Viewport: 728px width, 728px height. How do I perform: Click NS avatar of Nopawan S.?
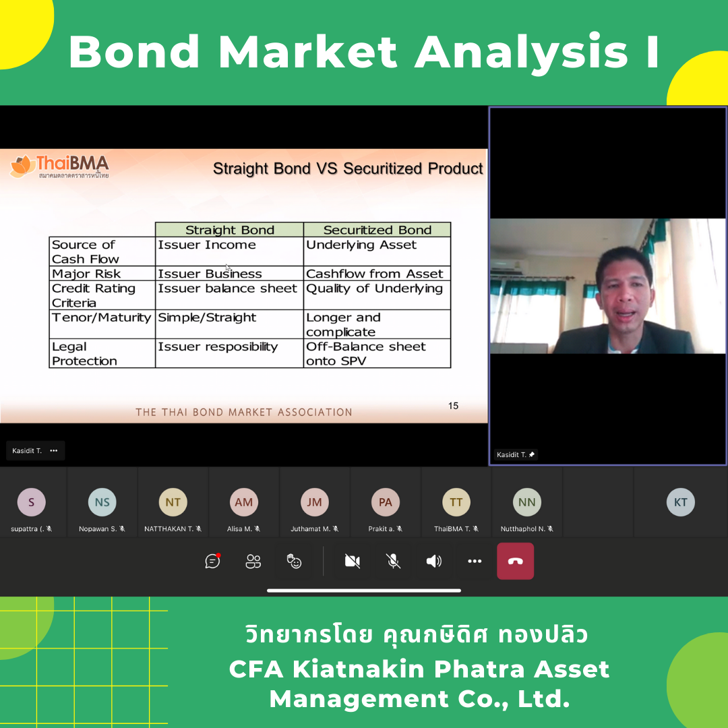coord(102,502)
